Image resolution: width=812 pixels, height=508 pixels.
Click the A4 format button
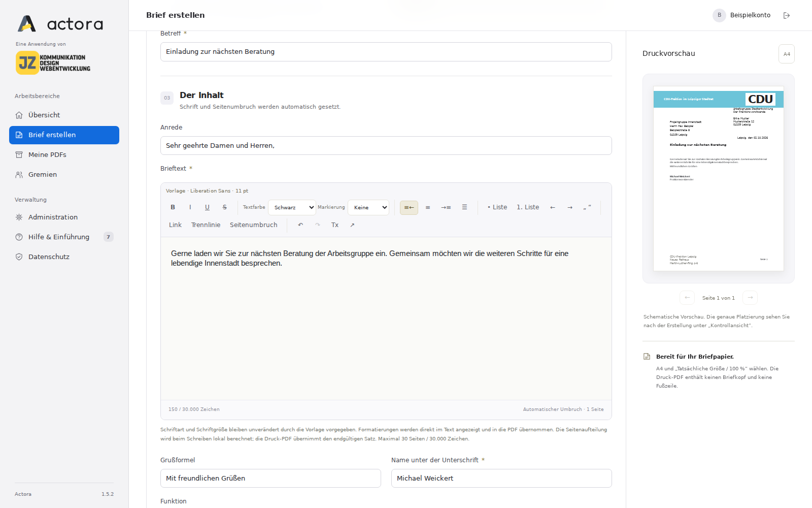[x=787, y=54]
